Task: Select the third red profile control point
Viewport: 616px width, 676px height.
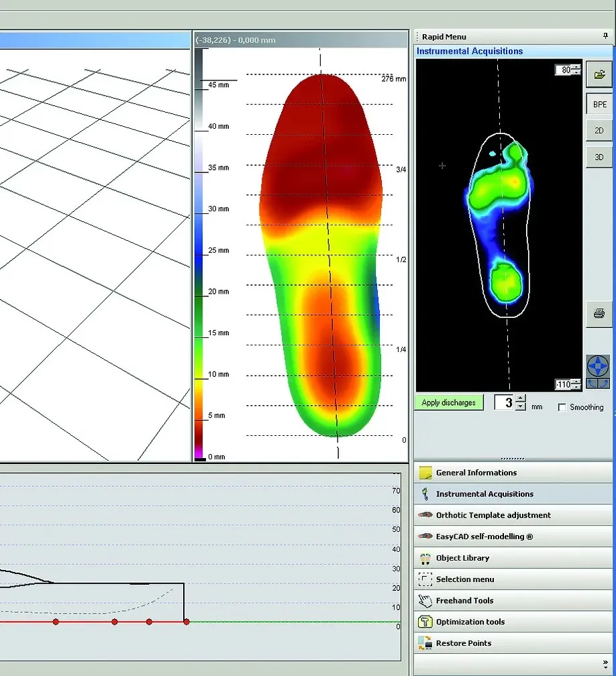Action: pos(149,622)
